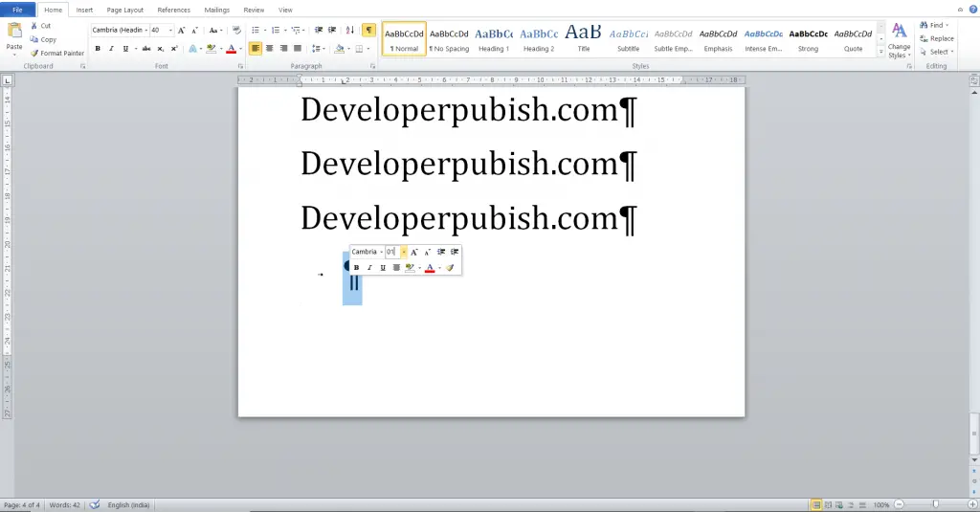Toggle Bold in the ribbon Font group
The height and width of the screenshot is (512, 980).
tap(98, 48)
